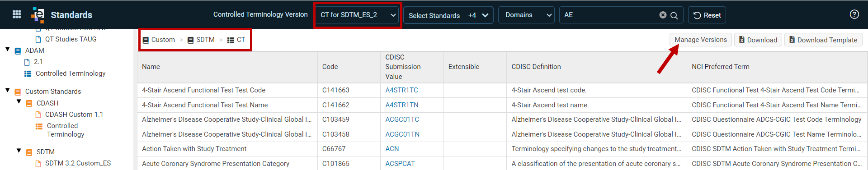Viewport: 868px width, 170px height.
Task: Select CDASH Custom 1.1 tree item
Action: [74, 115]
